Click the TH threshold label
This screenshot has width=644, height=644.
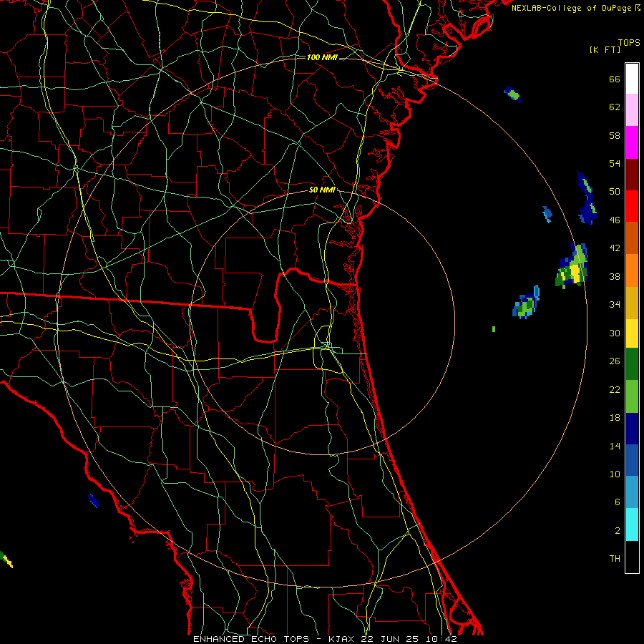point(615,559)
